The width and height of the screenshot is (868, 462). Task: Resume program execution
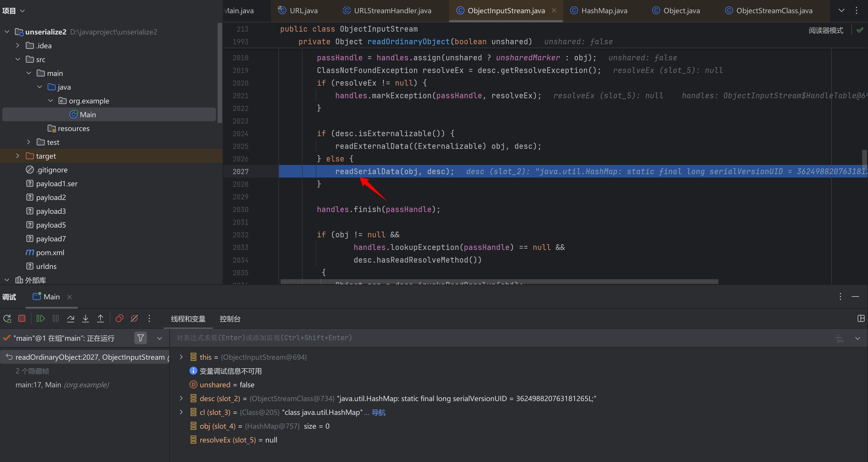point(40,318)
